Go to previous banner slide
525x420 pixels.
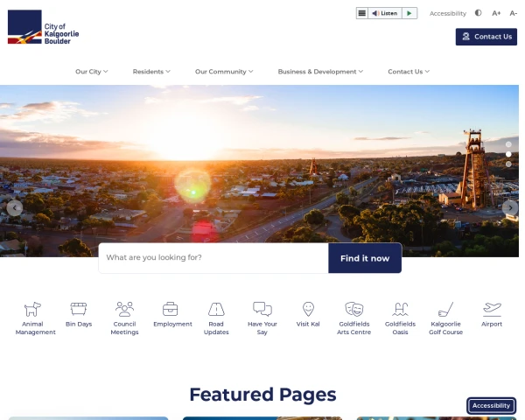coord(14,208)
